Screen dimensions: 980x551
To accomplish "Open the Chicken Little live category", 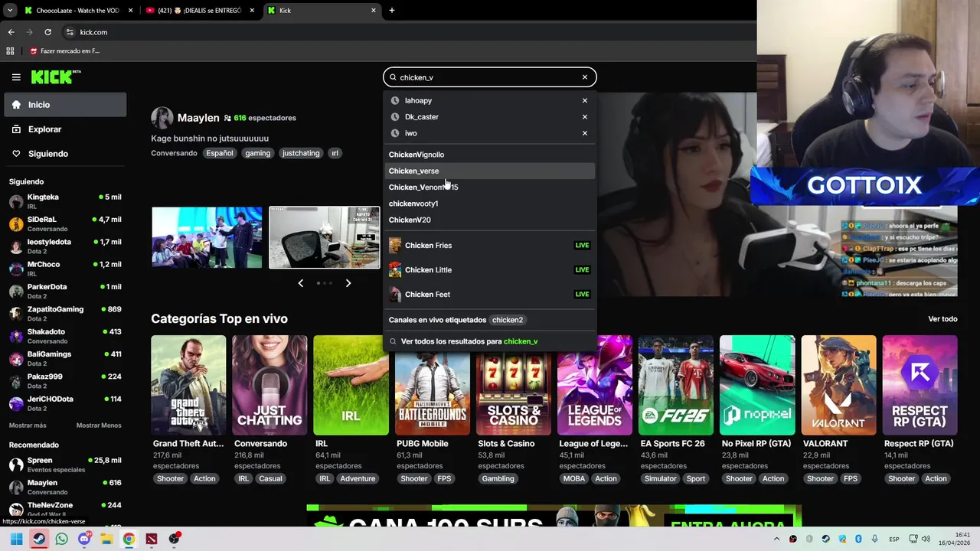I will [490, 270].
